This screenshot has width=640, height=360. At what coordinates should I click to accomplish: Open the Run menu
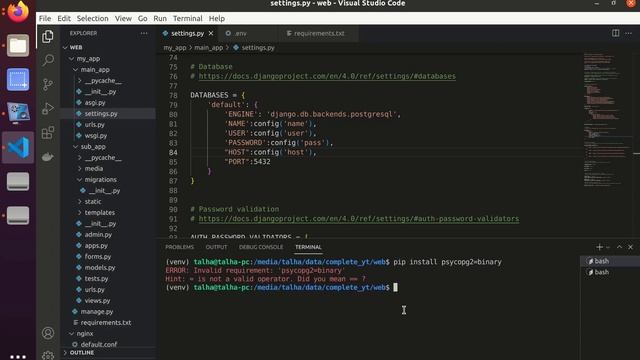(x=160, y=18)
